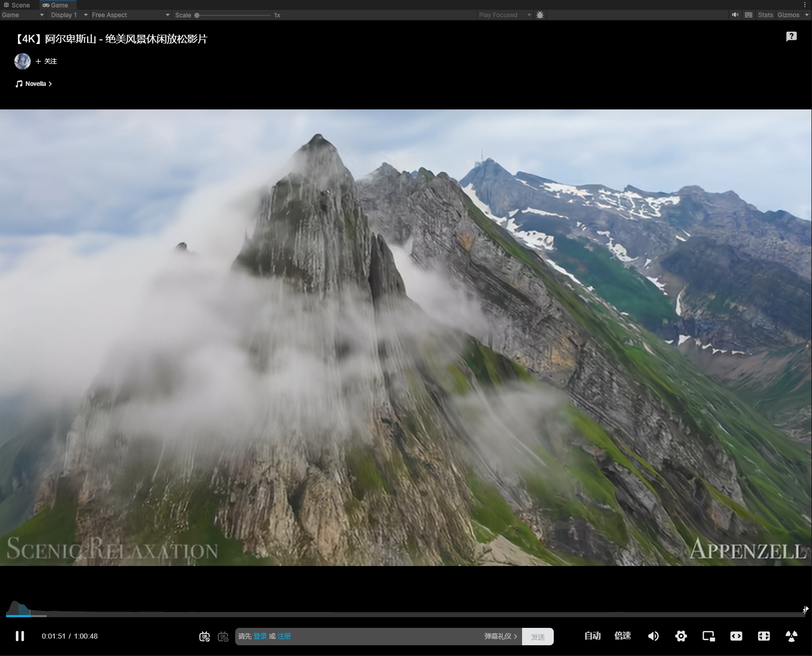
Task: Switch to wide screen mode
Action: (x=736, y=636)
